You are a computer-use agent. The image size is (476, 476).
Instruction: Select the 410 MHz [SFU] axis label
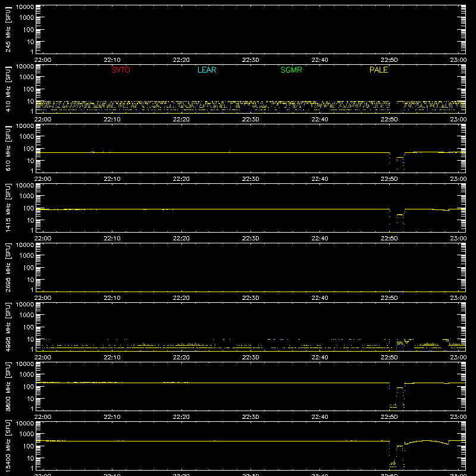pos(8,89)
